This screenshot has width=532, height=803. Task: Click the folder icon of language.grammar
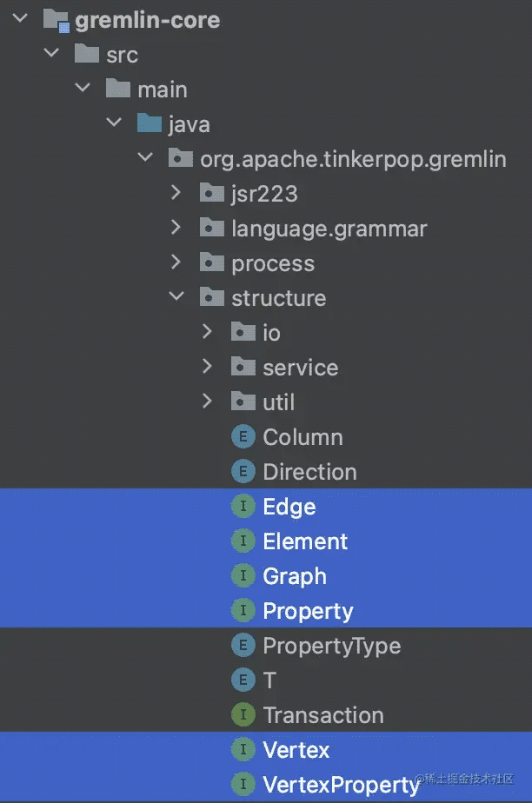coord(211,228)
